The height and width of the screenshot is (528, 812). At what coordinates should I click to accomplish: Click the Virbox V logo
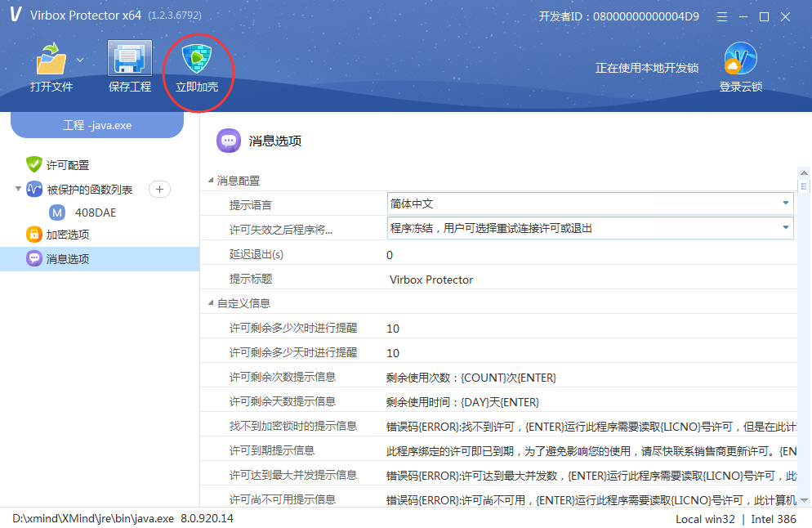click(x=16, y=15)
